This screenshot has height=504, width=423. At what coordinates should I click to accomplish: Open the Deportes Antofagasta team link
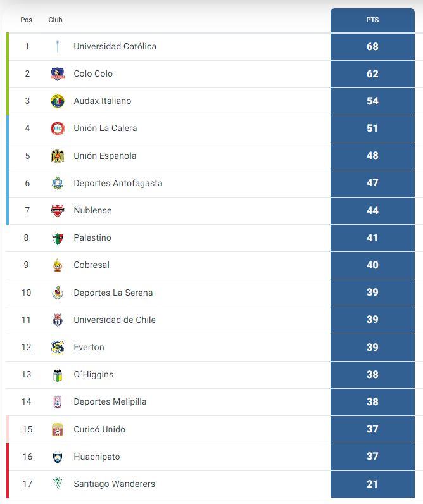click(x=118, y=183)
